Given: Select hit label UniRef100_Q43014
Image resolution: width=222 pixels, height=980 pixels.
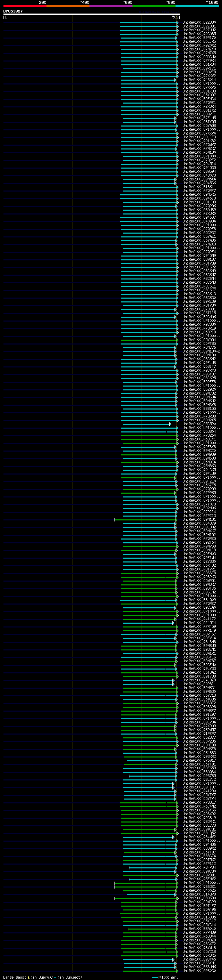Looking at the screenshot, I should coord(199,80).
